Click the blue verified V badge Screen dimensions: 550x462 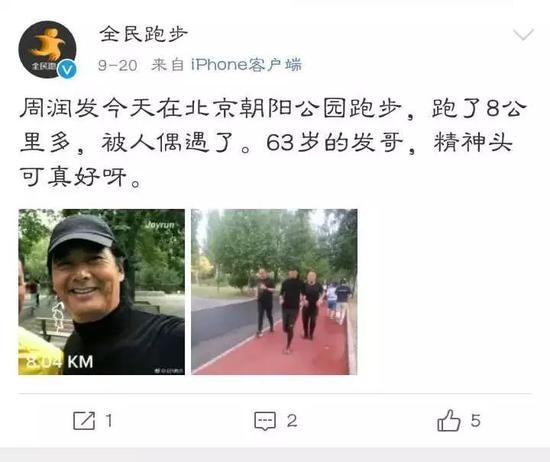[x=67, y=69]
